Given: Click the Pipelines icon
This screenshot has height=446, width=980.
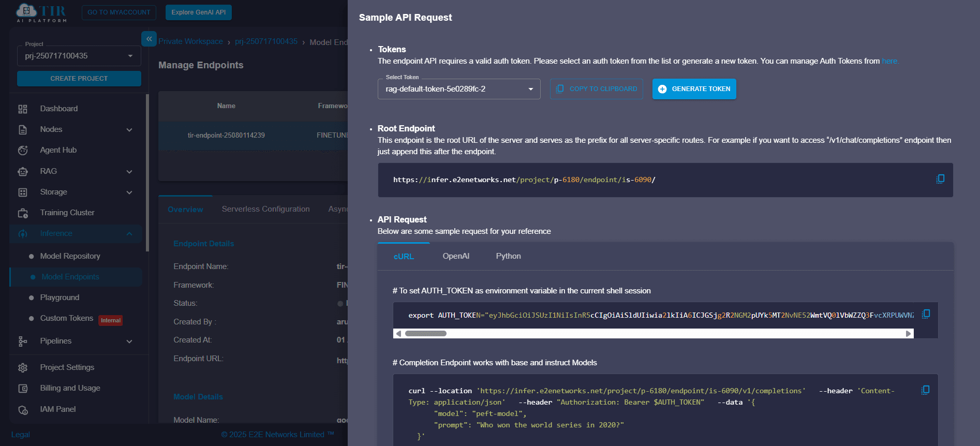Looking at the screenshot, I should pyautogui.click(x=23, y=341).
